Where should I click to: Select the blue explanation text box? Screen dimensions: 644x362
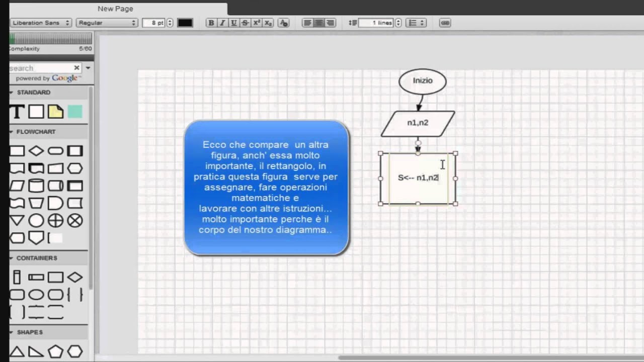267,188
